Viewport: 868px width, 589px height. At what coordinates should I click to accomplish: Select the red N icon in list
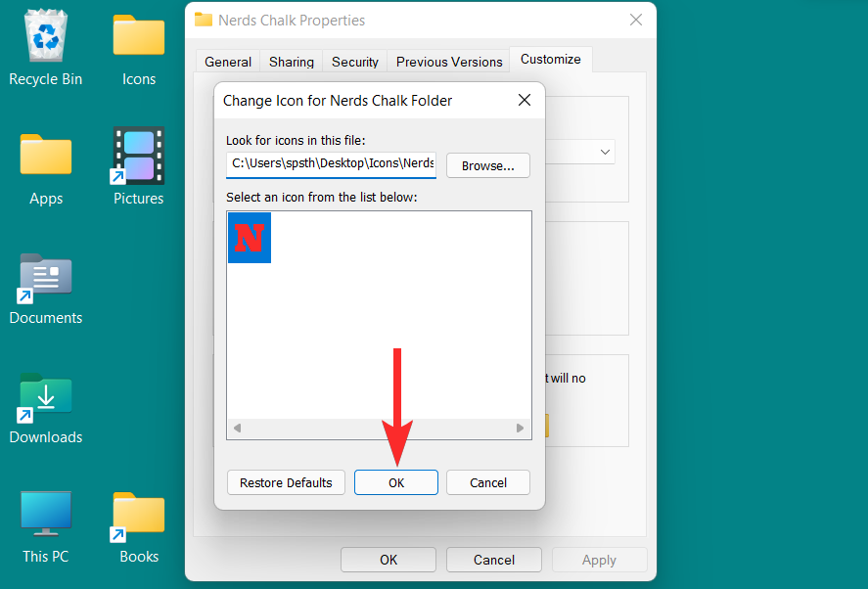coord(250,238)
